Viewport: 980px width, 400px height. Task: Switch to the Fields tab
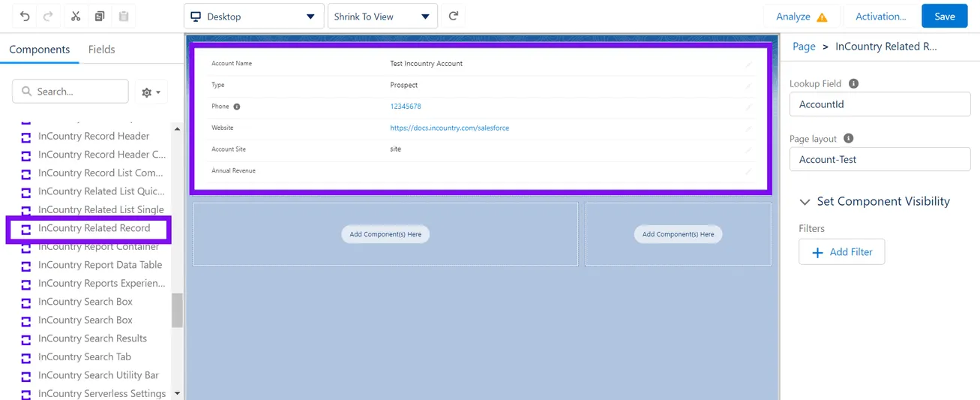coord(101,50)
